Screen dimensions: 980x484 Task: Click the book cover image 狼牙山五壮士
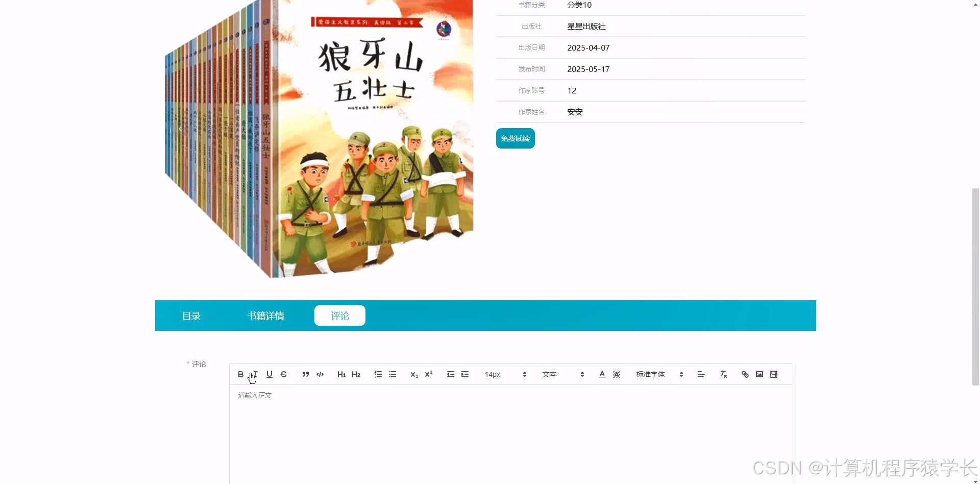click(x=319, y=139)
